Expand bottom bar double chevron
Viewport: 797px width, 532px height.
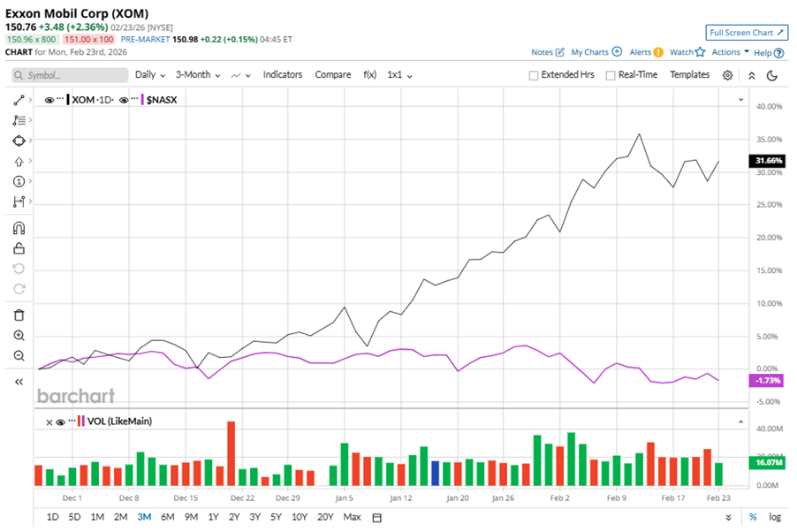pos(728,517)
